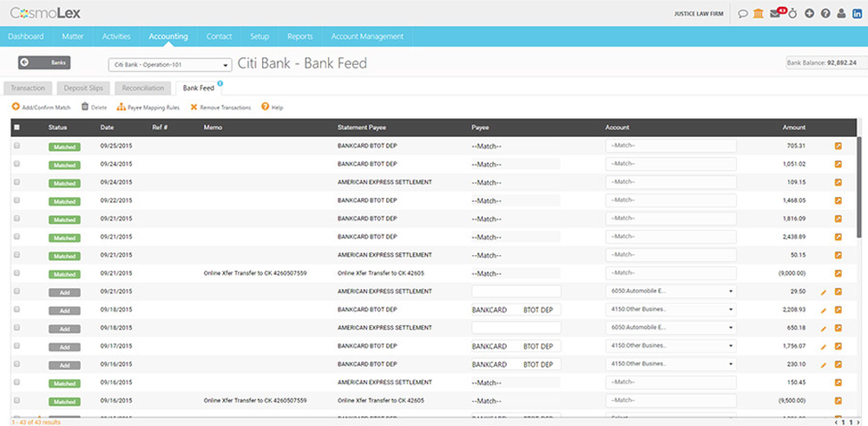Viewport: 868px width, 426px height.
Task: Edit pencil icon for the 650.18 row
Action: (823, 328)
